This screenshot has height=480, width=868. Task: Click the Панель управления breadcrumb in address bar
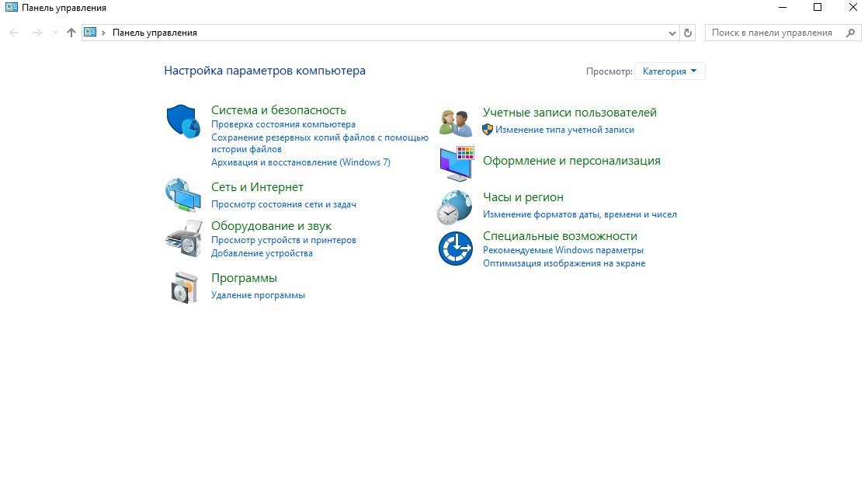[155, 33]
